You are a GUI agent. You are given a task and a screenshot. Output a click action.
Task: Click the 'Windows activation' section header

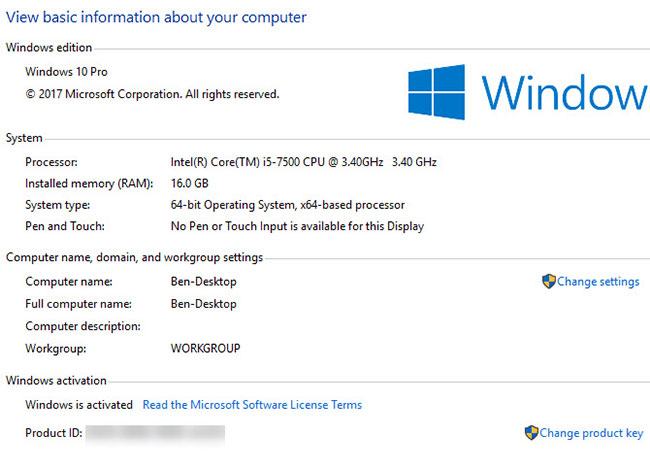click(56, 381)
